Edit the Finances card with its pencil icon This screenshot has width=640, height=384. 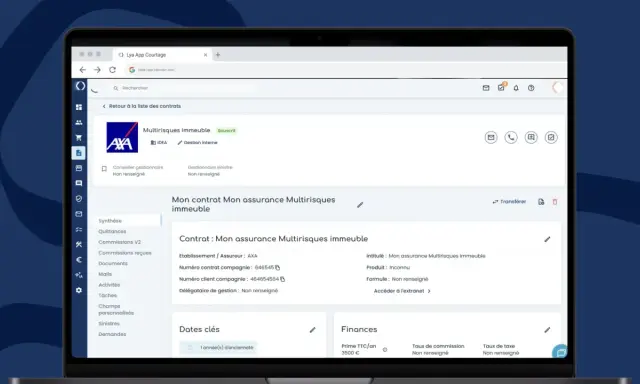coord(547,330)
